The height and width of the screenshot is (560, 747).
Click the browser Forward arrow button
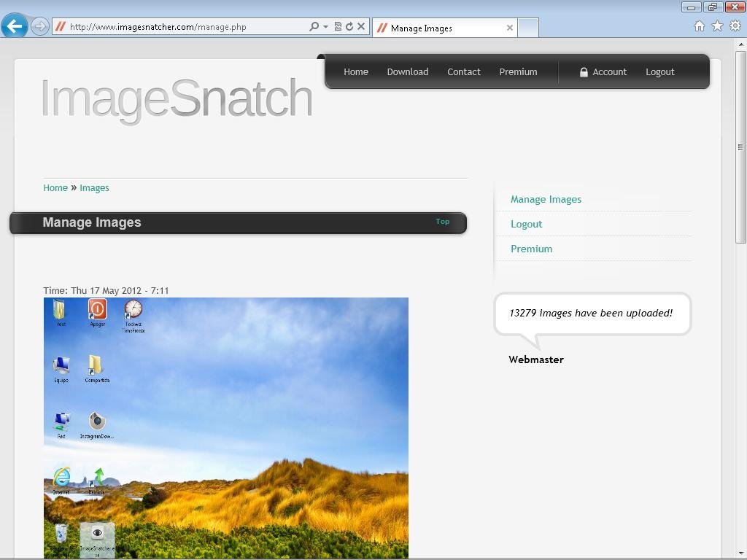[40, 26]
